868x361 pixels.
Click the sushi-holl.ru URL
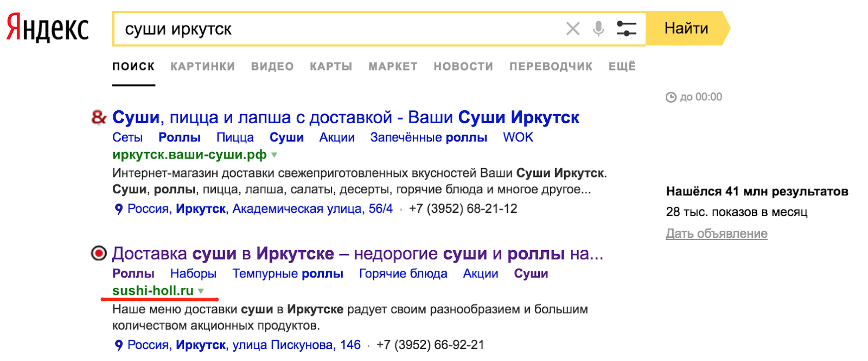[153, 291]
